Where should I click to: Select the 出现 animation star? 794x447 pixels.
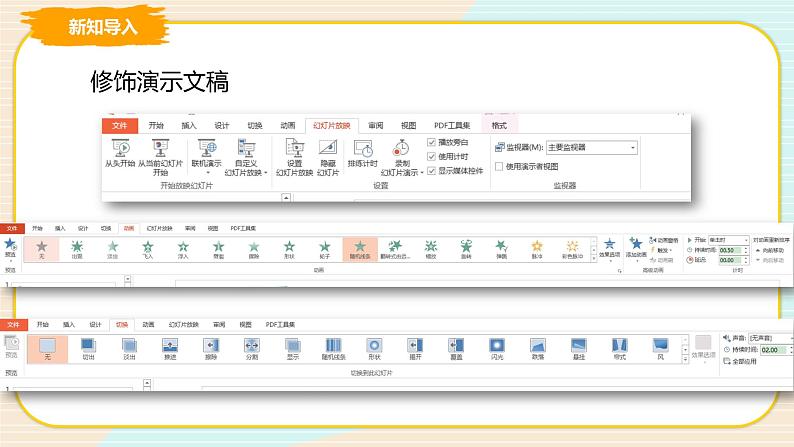pyautogui.click(x=77, y=247)
